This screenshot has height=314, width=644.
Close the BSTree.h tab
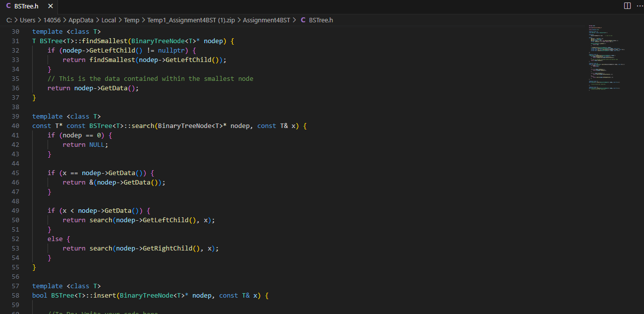pyautogui.click(x=51, y=6)
